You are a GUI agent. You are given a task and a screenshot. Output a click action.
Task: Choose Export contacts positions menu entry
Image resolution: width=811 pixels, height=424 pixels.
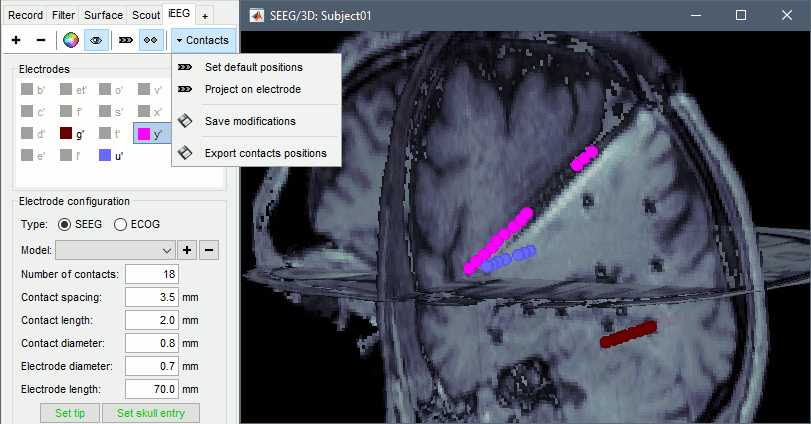(265, 153)
